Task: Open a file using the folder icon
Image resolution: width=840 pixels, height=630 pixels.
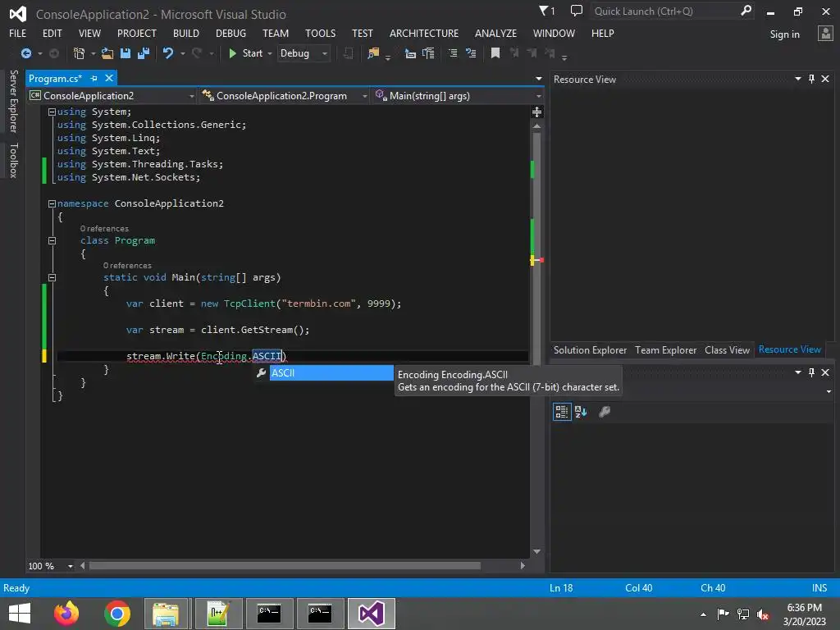Action: click(107, 53)
